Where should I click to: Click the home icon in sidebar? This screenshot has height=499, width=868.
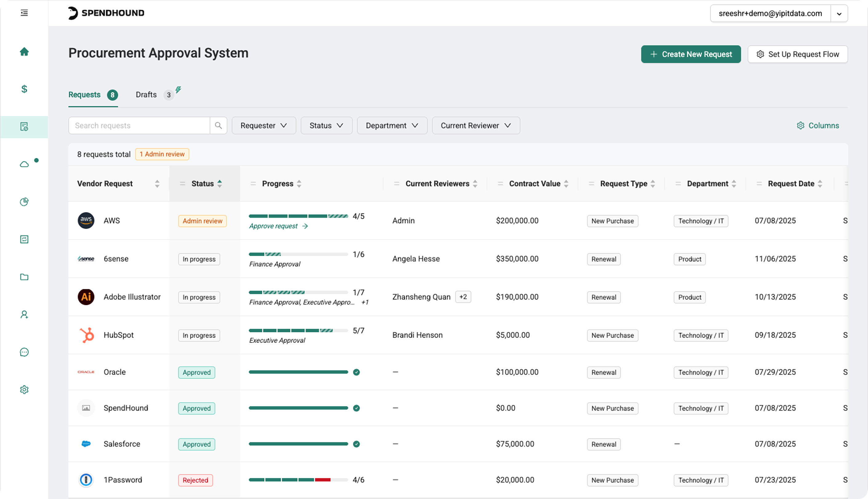pyautogui.click(x=24, y=52)
